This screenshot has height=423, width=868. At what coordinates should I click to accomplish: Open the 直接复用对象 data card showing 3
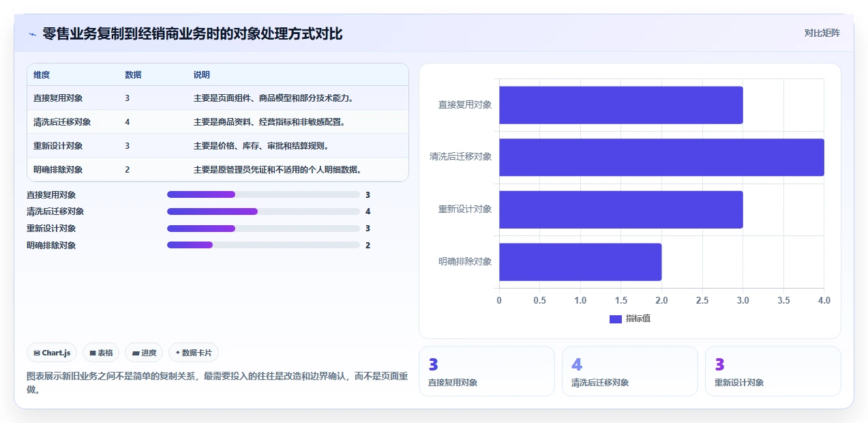(x=487, y=371)
